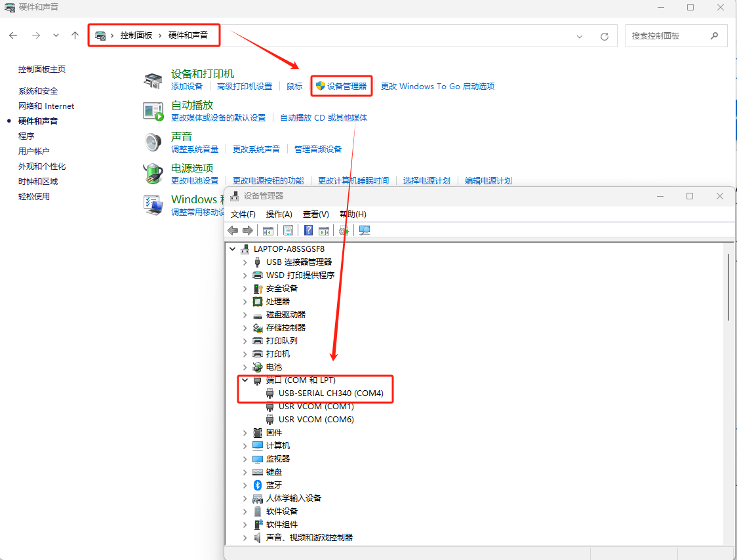Click the 电池 battery icon in tree
The width and height of the screenshot is (737, 560).
(x=257, y=367)
